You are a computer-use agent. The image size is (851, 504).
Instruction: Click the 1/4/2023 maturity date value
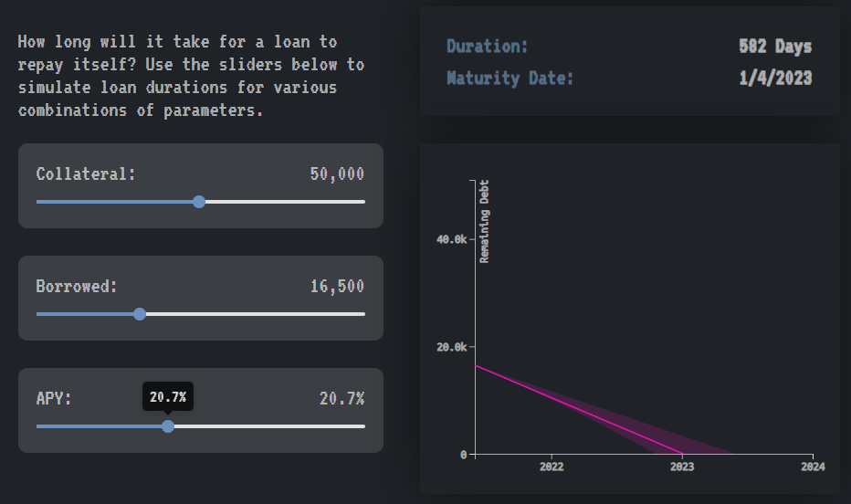click(775, 79)
